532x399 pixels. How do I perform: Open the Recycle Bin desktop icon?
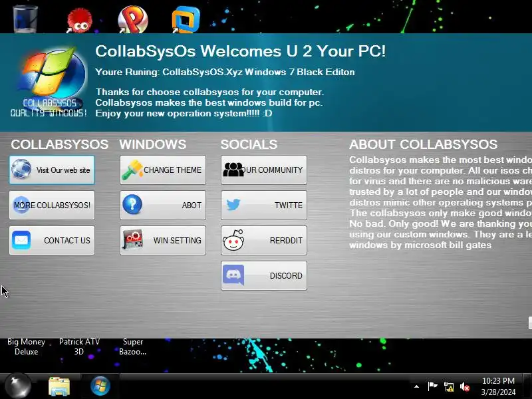click(25, 19)
